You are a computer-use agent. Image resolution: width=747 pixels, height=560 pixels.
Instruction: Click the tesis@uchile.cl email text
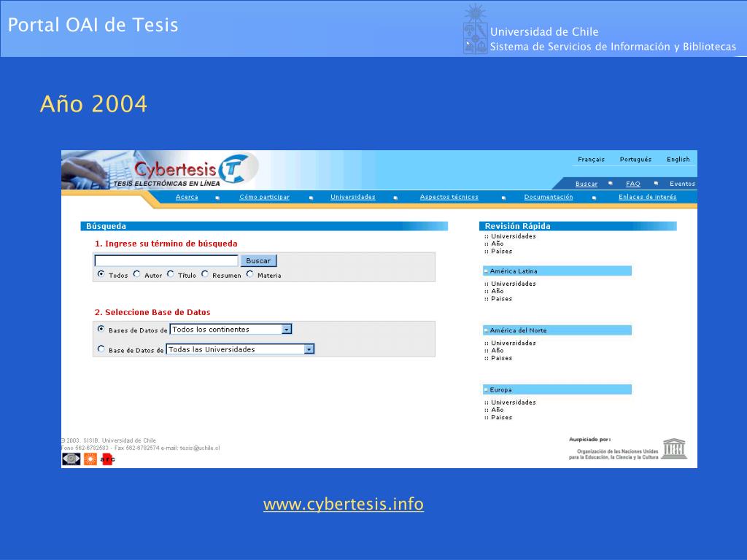200,448
